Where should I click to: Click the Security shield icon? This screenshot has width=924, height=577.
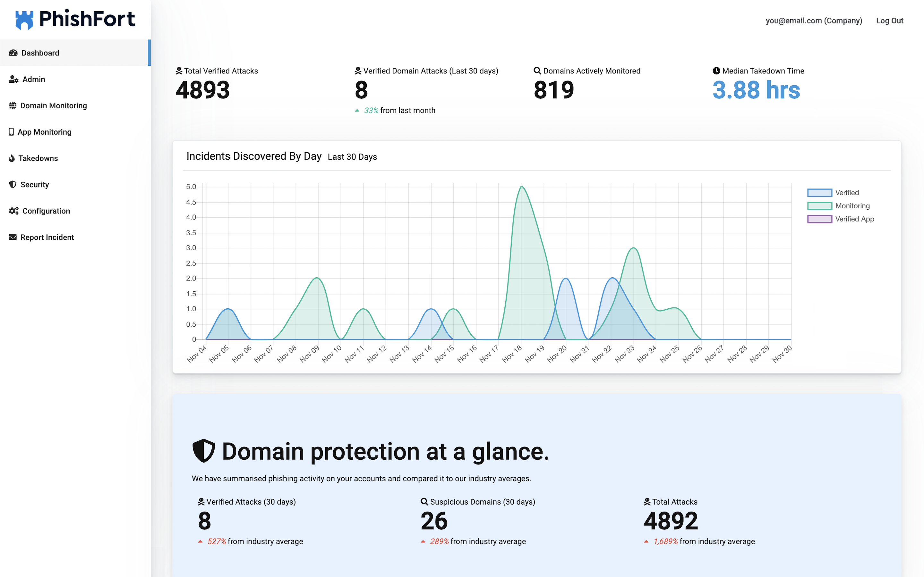click(x=13, y=185)
